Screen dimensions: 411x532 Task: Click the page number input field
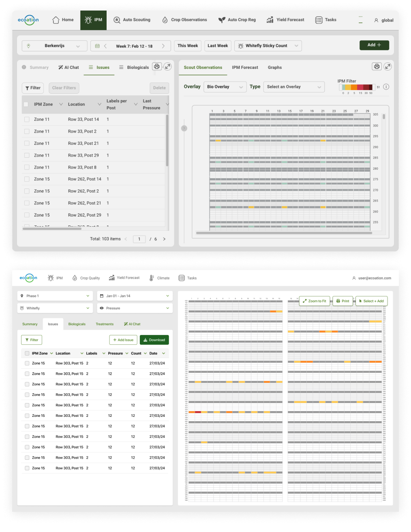coord(139,239)
